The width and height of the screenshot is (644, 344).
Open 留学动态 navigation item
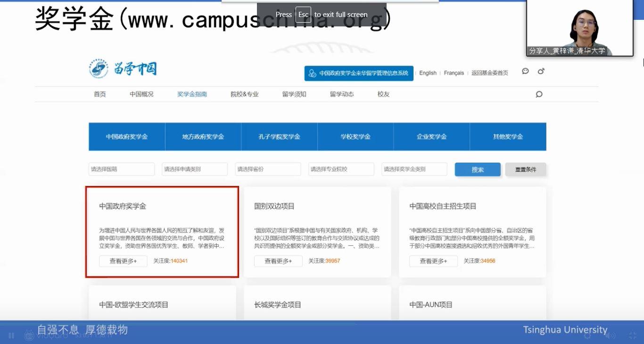click(x=342, y=94)
